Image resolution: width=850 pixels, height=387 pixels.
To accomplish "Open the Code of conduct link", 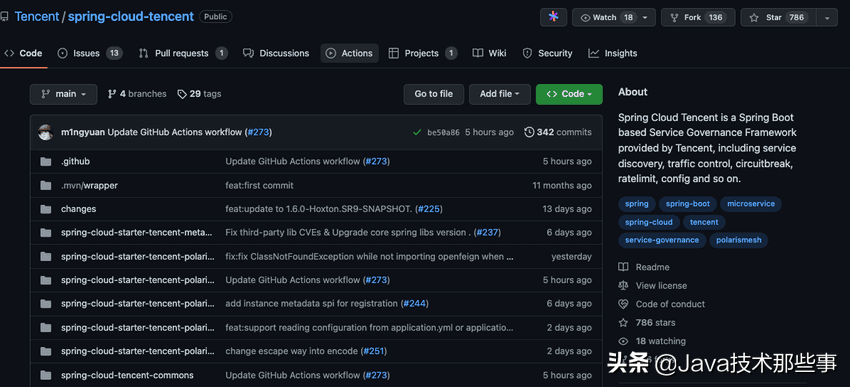I will pos(671,304).
